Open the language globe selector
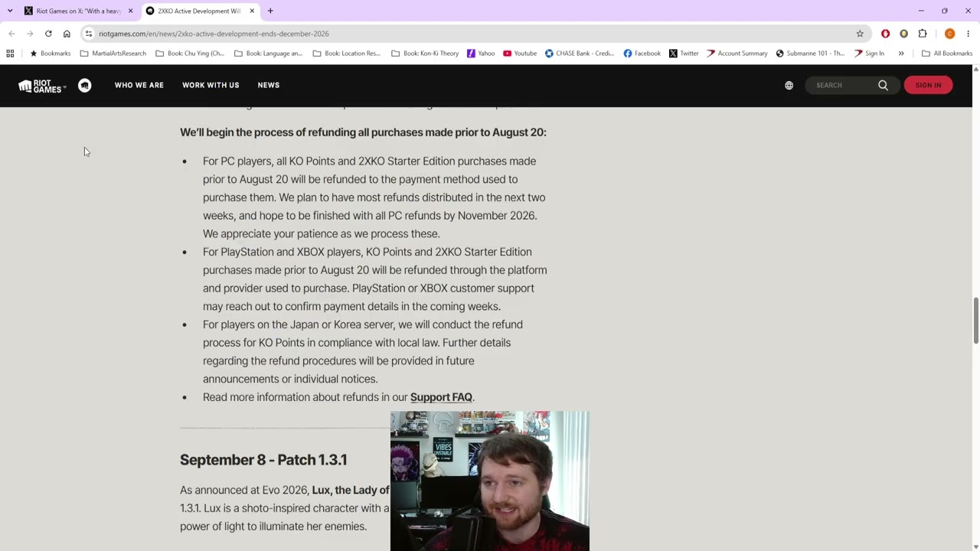The image size is (980, 551). (789, 86)
